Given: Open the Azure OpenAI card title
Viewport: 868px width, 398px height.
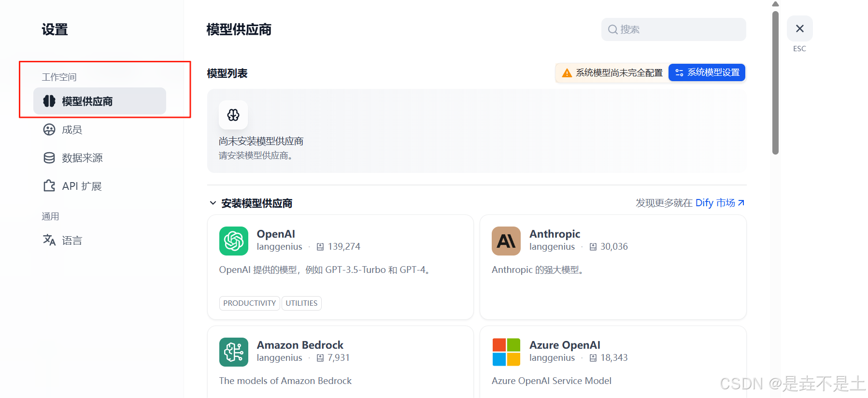Looking at the screenshot, I should (565, 345).
